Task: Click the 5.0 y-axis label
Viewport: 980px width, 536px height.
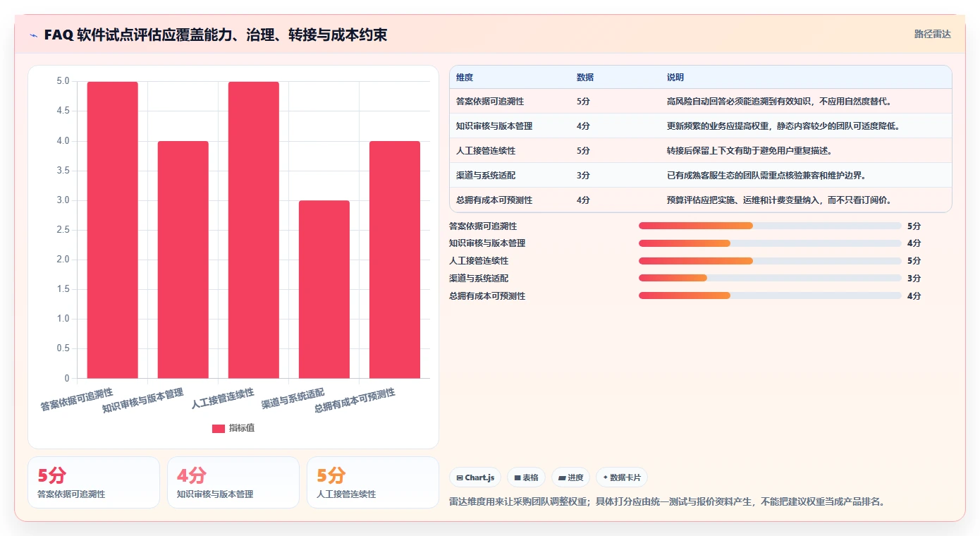Action: [x=63, y=82]
